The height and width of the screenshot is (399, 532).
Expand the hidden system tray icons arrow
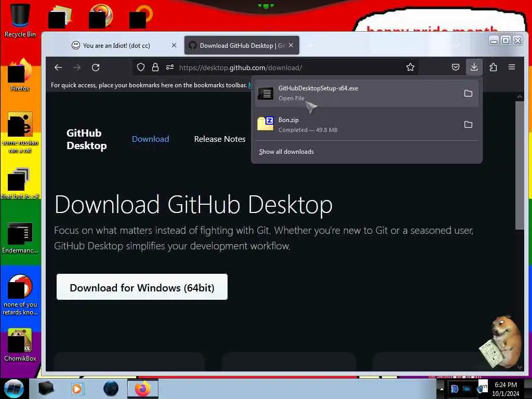(442, 389)
